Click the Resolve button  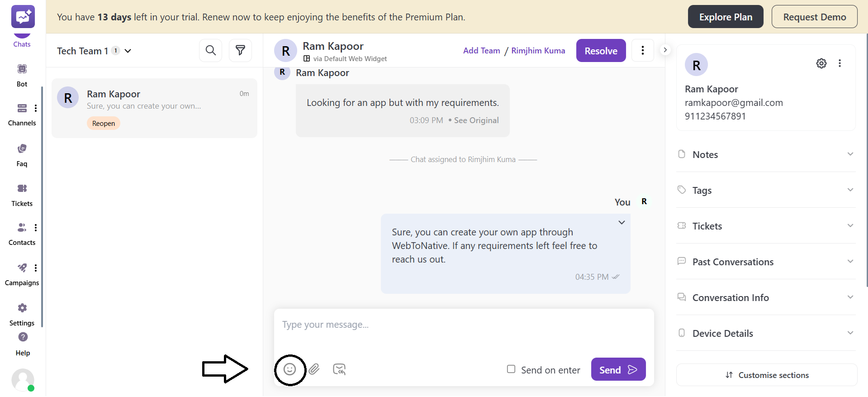pos(601,50)
